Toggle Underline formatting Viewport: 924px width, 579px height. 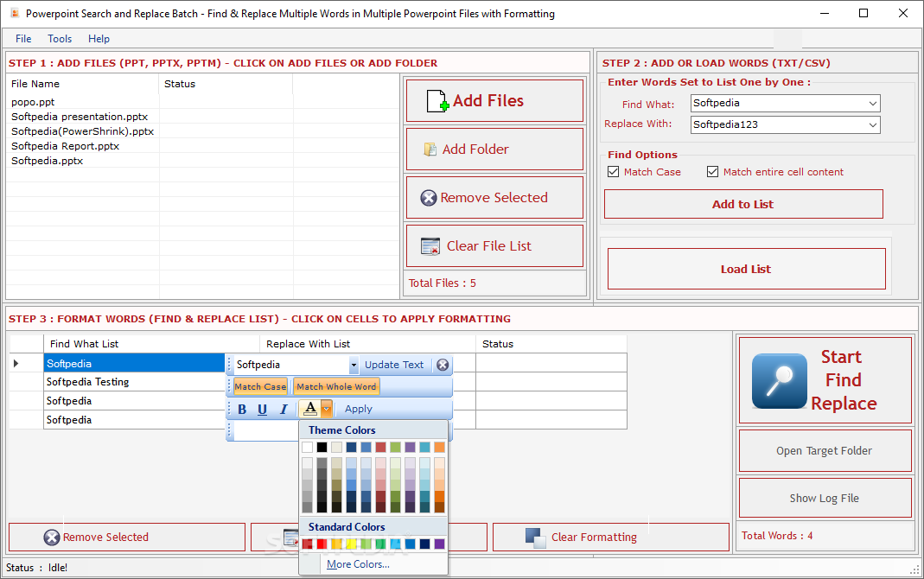tap(262, 410)
